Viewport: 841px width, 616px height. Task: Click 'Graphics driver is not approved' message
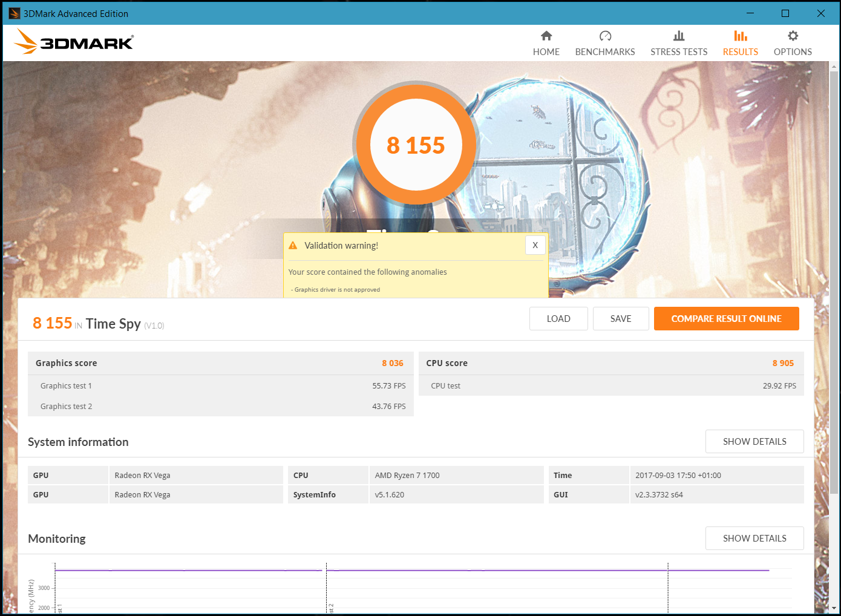click(x=337, y=290)
